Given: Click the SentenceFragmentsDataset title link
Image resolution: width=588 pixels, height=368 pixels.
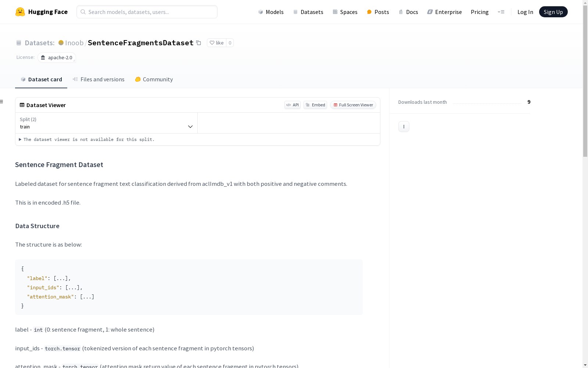Looking at the screenshot, I should coord(140,43).
